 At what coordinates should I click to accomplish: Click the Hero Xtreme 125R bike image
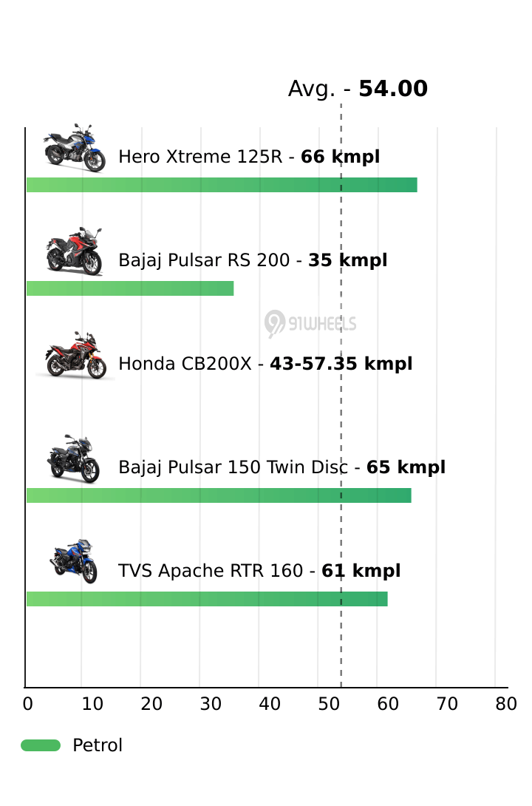[x=74, y=149]
